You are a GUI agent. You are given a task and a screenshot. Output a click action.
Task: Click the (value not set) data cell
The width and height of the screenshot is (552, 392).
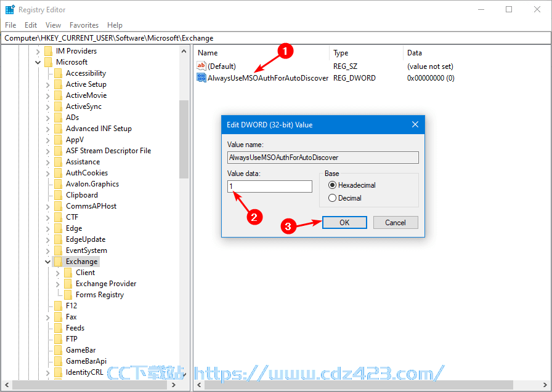click(430, 66)
